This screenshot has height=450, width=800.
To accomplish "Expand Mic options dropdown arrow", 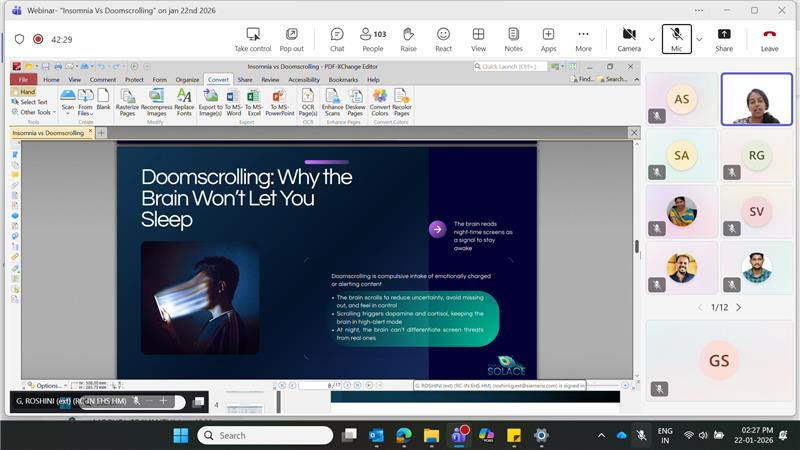I will tap(699, 39).
